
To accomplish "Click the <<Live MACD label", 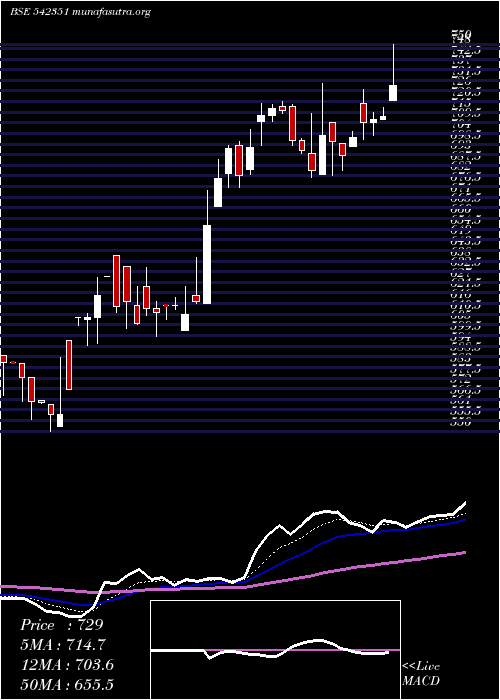I will tap(421, 674).
